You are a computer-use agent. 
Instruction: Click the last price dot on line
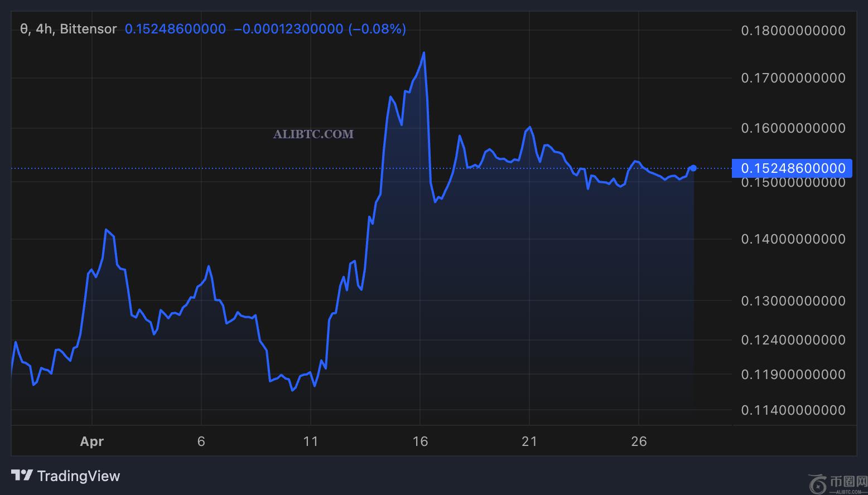tap(693, 168)
